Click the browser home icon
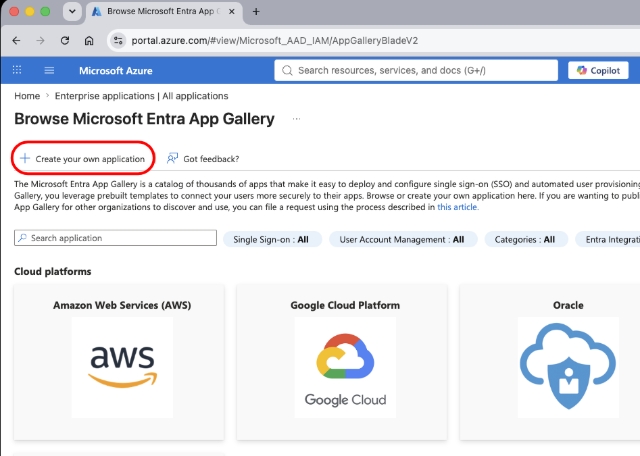This screenshot has height=456, width=640. pyautogui.click(x=89, y=40)
